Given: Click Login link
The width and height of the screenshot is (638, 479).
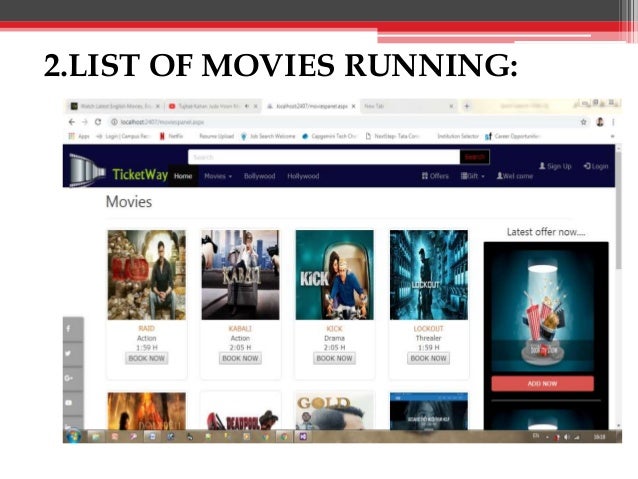Looking at the screenshot, I should (596, 166).
